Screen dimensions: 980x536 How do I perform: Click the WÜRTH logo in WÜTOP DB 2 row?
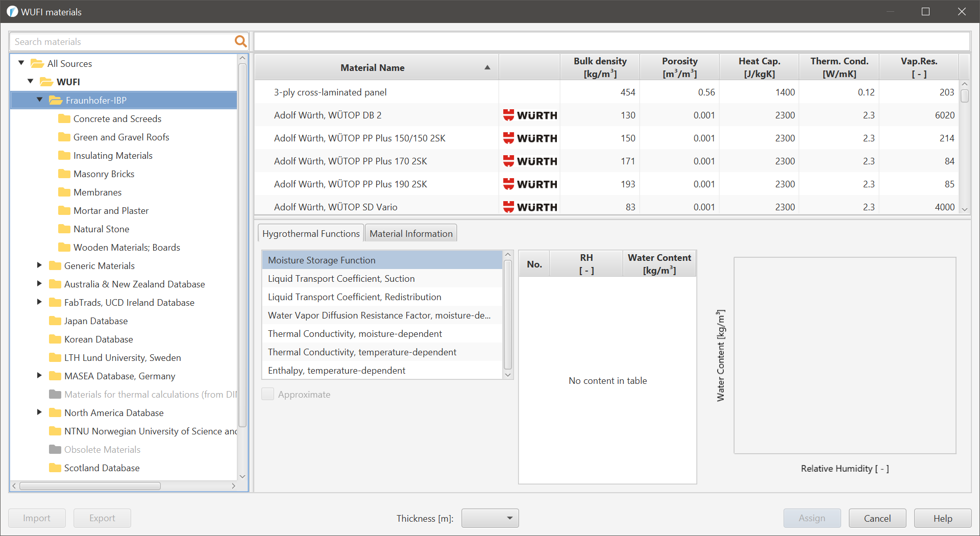click(530, 115)
